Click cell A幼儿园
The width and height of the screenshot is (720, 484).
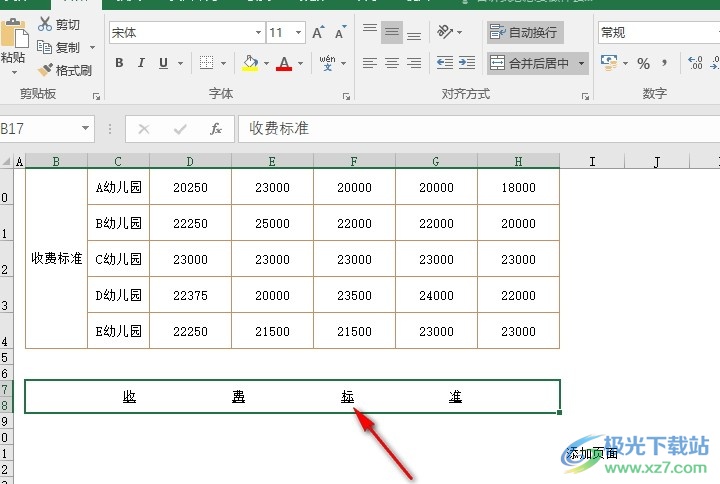pos(118,187)
